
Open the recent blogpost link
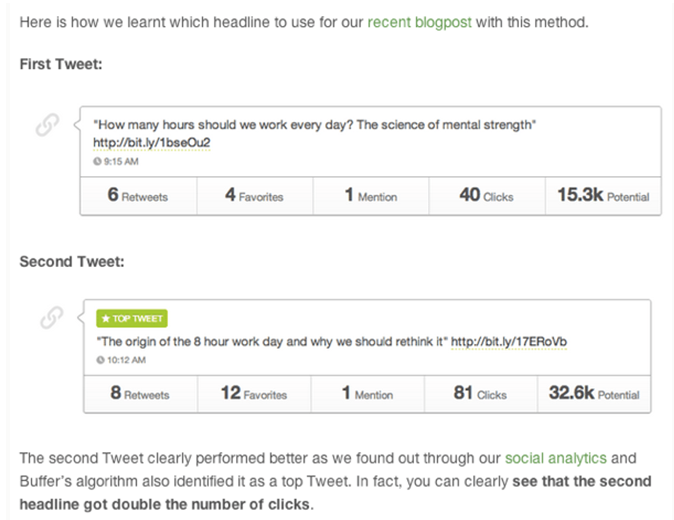click(x=420, y=22)
